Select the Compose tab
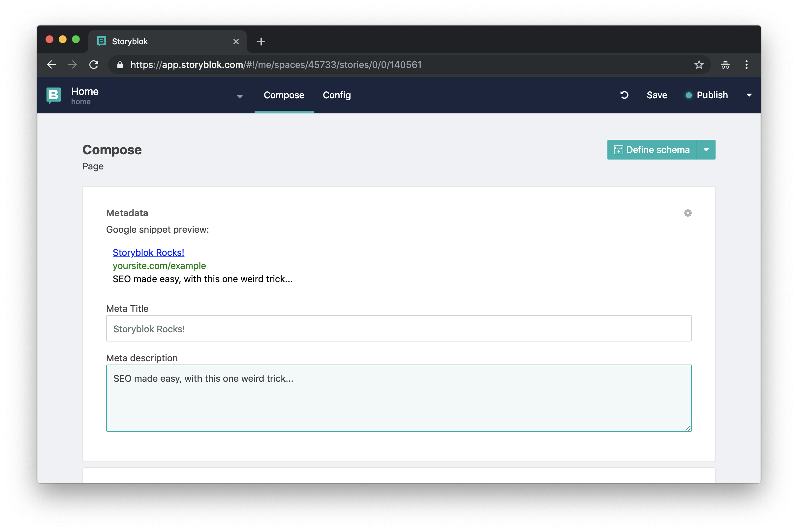The width and height of the screenshot is (798, 532). (x=284, y=95)
